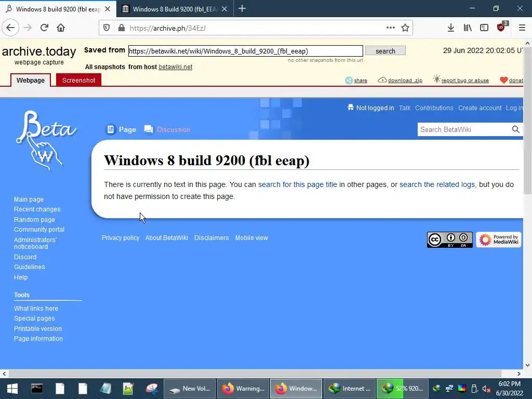This screenshot has width=532, height=399.
Task: Click the address bar URL field
Action: pyautogui.click(x=256, y=28)
